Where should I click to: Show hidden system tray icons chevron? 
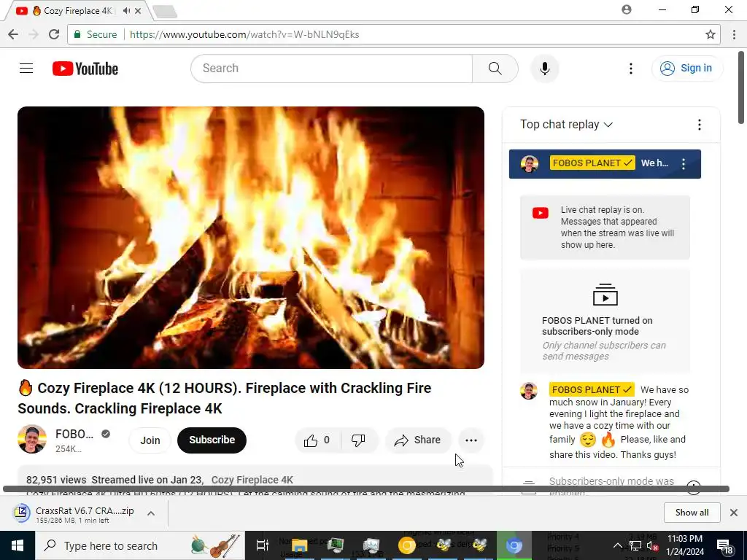tap(617, 545)
